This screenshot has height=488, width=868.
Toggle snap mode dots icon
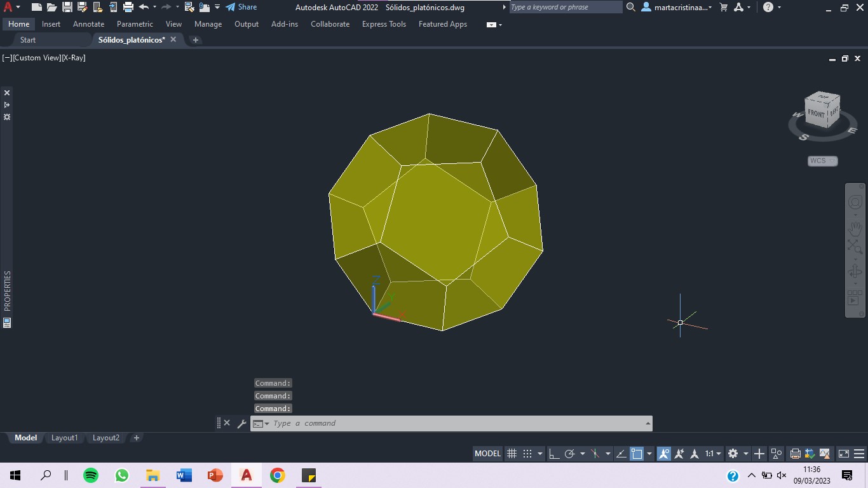click(527, 454)
